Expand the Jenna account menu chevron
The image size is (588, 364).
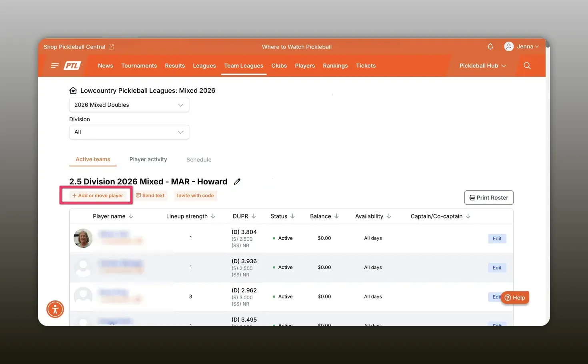[537, 47]
